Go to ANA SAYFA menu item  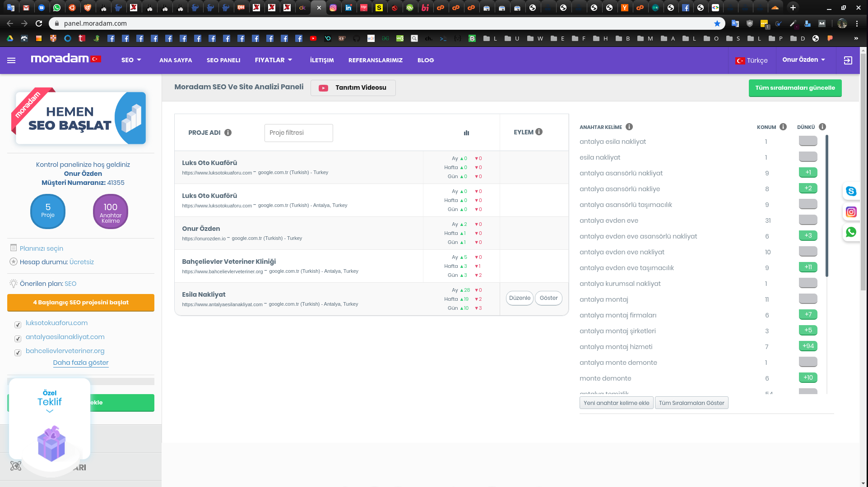176,60
